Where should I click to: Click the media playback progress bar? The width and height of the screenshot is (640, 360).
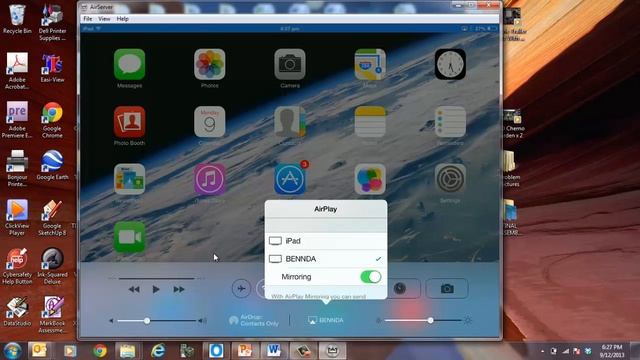[x=156, y=278]
